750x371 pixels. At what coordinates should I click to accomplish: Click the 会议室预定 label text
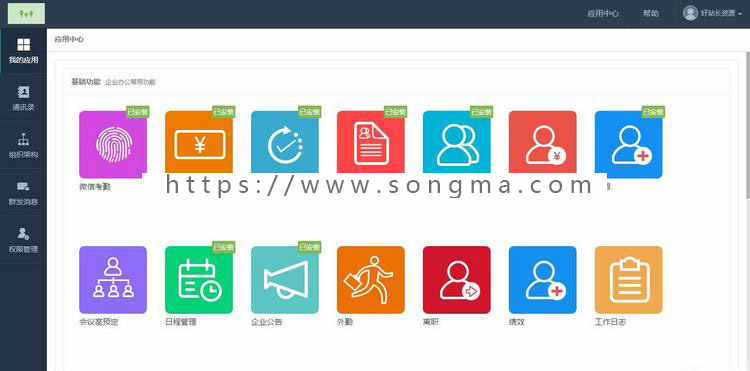point(99,322)
